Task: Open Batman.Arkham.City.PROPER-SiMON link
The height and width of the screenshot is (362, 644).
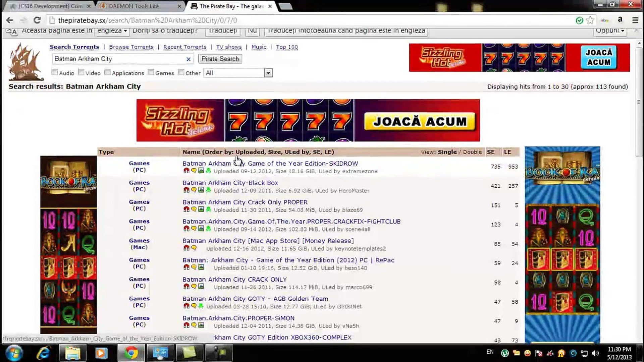Action: coord(238,318)
